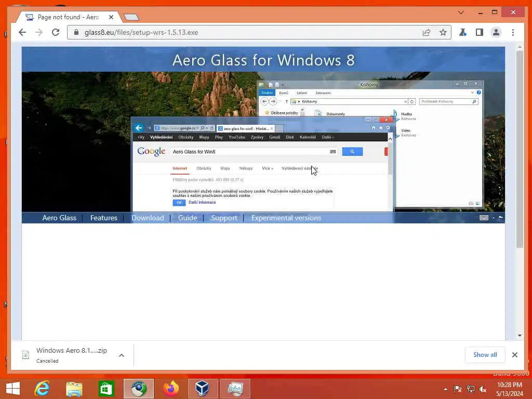This screenshot has width=532, height=399.
Task: Go to the Features page
Action: pos(104,218)
